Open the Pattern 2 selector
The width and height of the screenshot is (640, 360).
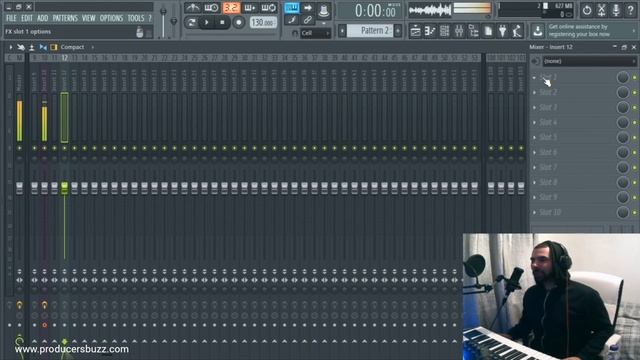370,31
